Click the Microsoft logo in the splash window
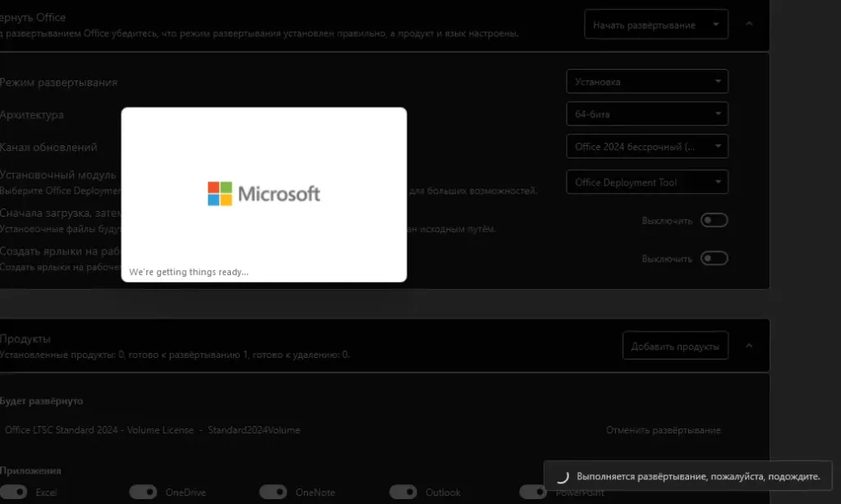 click(264, 194)
